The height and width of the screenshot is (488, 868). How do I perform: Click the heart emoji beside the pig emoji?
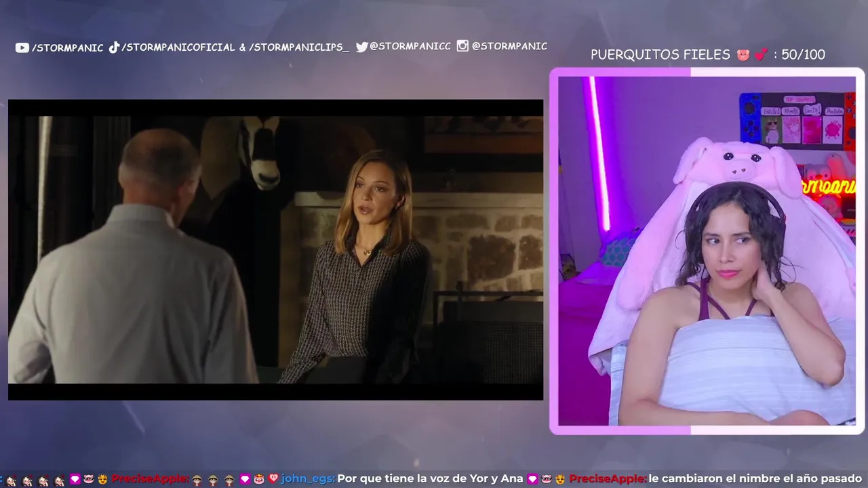click(x=762, y=55)
